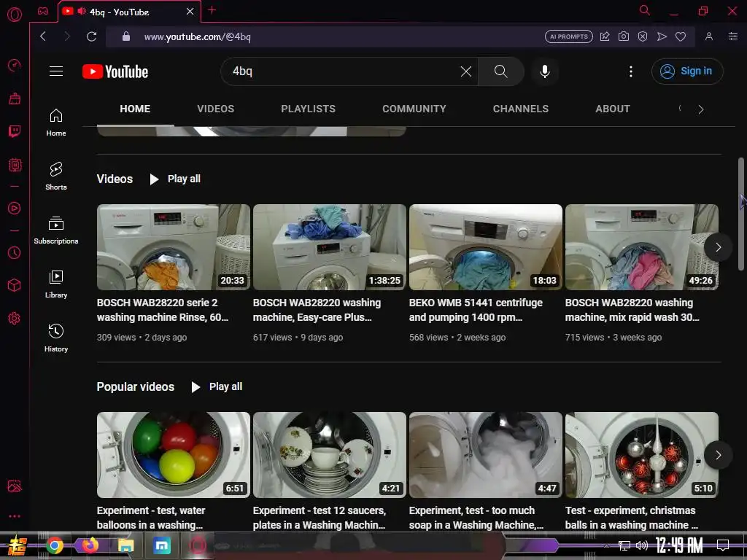The height and width of the screenshot is (560, 747).
Task: Open GX Control speedometer in sidebar
Action: pyautogui.click(x=15, y=65)
